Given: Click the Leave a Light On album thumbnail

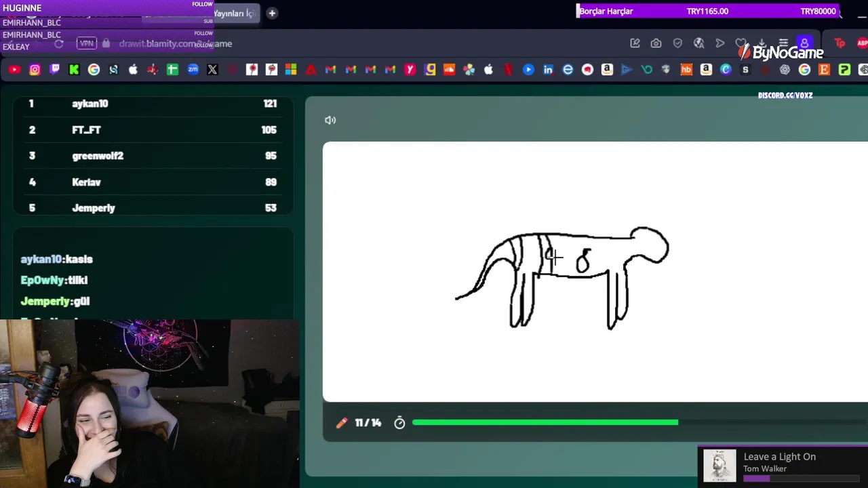Looking at the screenshot, I should [719, 466].
